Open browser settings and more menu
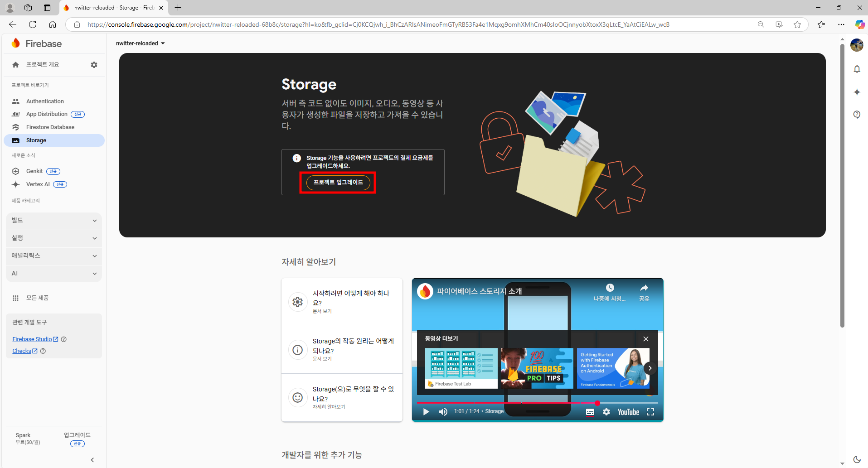The width and height of the screenshot is (868, 468). point(841,24)
